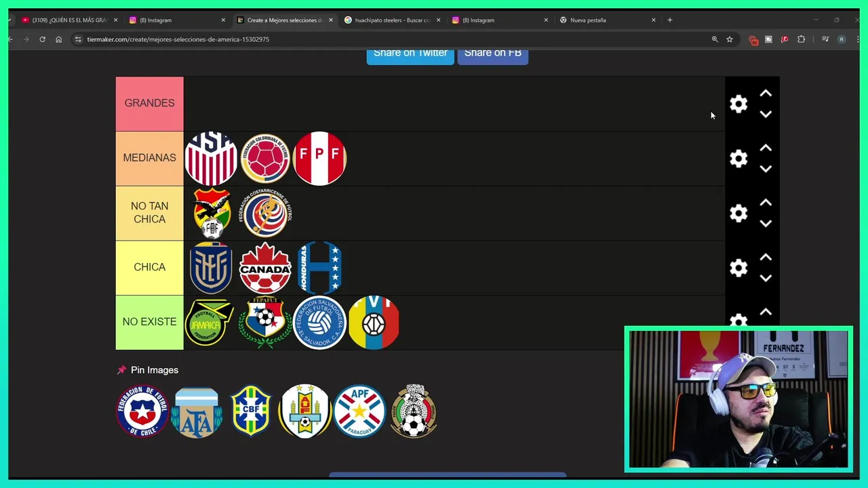868x488 pixels.
Task: Bookmark this page with the star
Action: 730,39
